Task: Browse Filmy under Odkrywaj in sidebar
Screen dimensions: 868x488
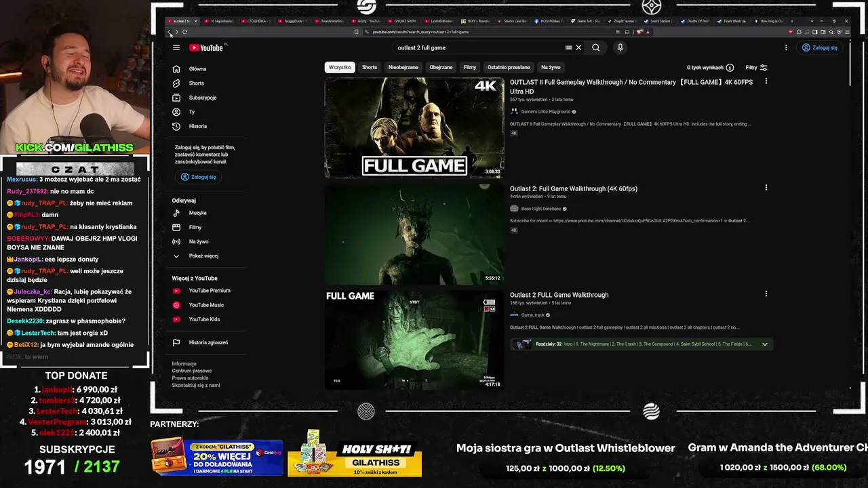Action: click(x=195, y=227)
